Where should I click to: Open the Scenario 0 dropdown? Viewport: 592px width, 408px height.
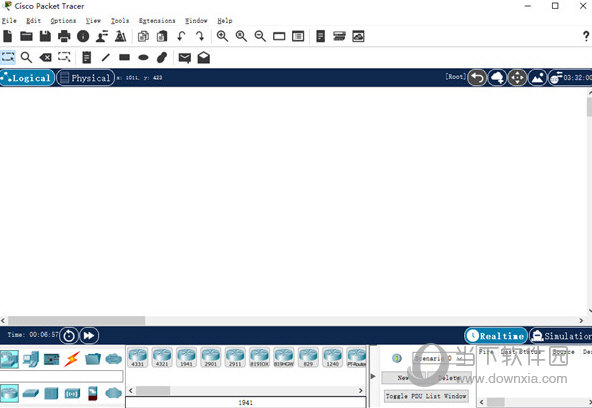[437, 358]
